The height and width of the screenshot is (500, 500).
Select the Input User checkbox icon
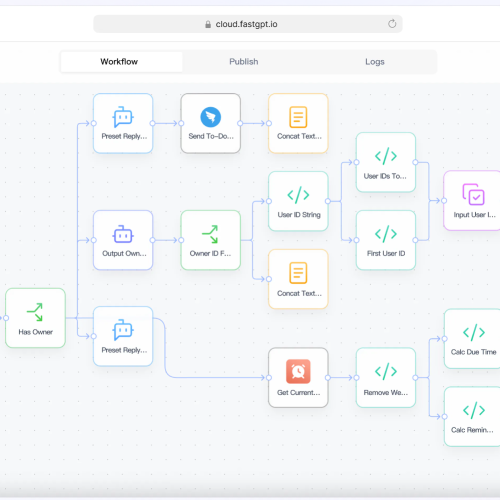pos(473,194)
